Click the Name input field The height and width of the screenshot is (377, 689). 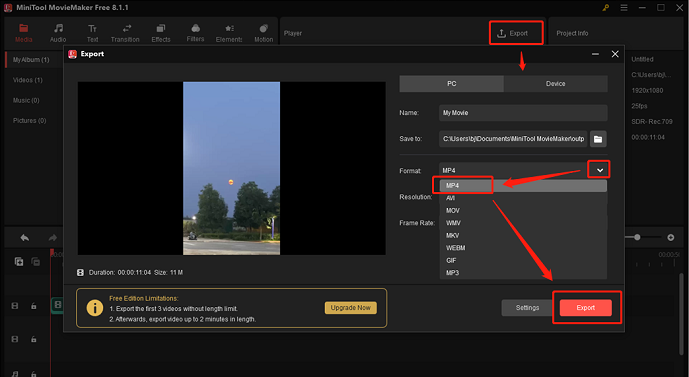[523, 113]
